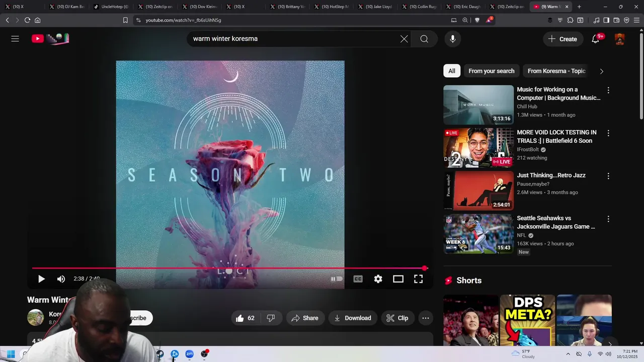Go to YouTube home via logo

tap(50, 39)
